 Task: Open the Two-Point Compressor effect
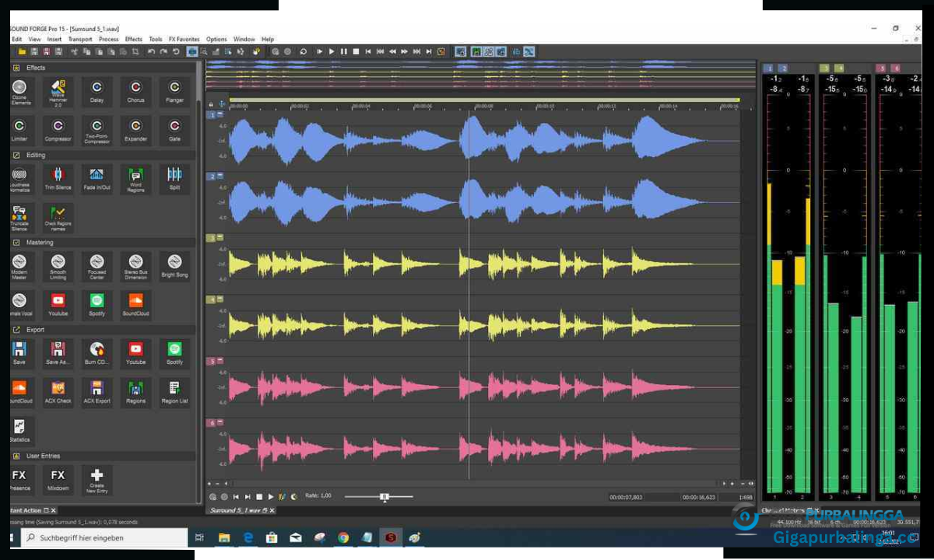(x=97, y=130)
